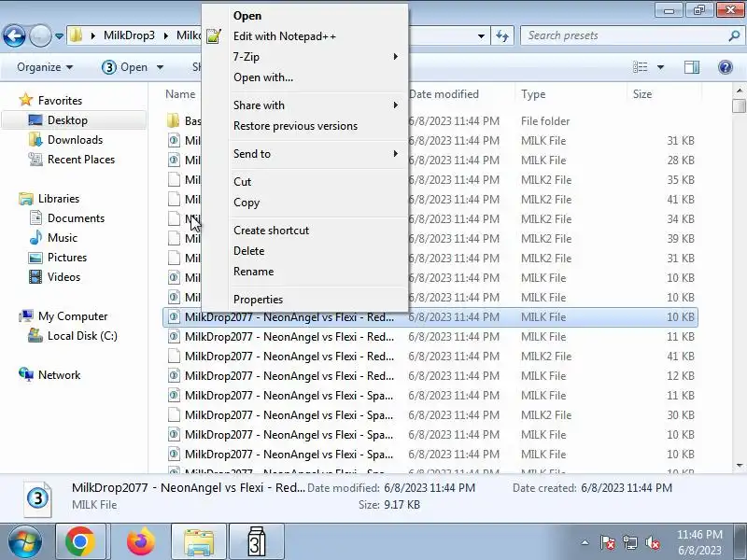Click the Help question mark icon

[726, 67]
